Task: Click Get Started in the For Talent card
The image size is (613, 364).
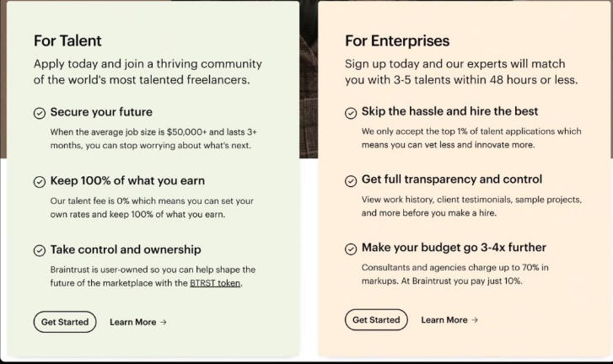Action: pyautogui.click(x=65, y=322)
